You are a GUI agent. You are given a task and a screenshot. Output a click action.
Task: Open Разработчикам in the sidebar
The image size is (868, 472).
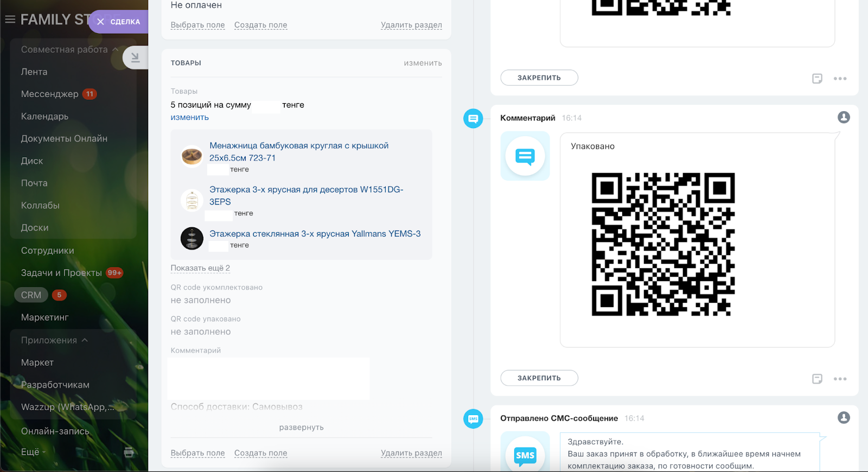(x=55, y=385)
